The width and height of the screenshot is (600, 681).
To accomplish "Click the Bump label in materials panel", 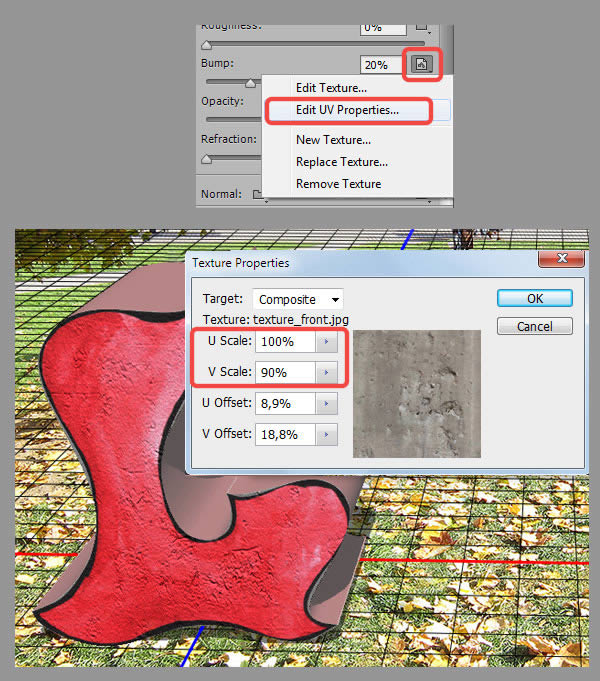I will pos(217,63).
